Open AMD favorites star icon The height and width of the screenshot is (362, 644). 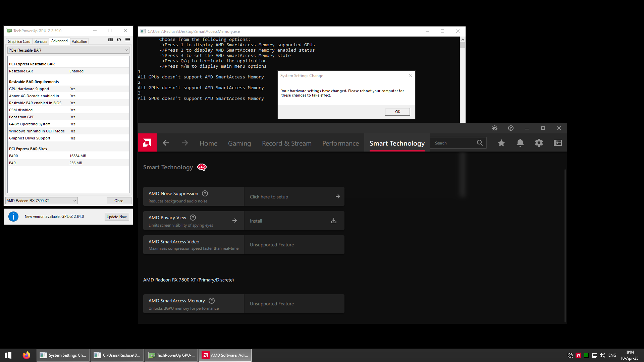point(501,143)
